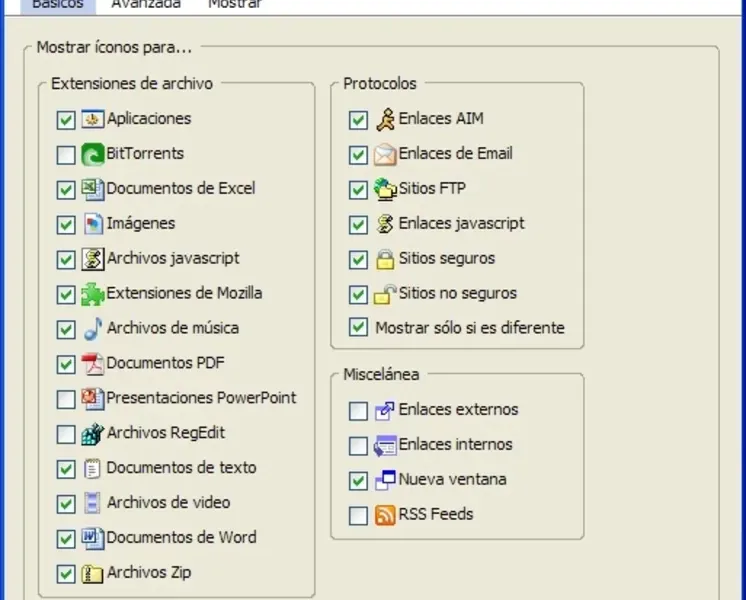Enable the BitTorrents checkbox
The width and height of the screenshot is (746, 600).
pyautogui.click(x=66, y=155)
